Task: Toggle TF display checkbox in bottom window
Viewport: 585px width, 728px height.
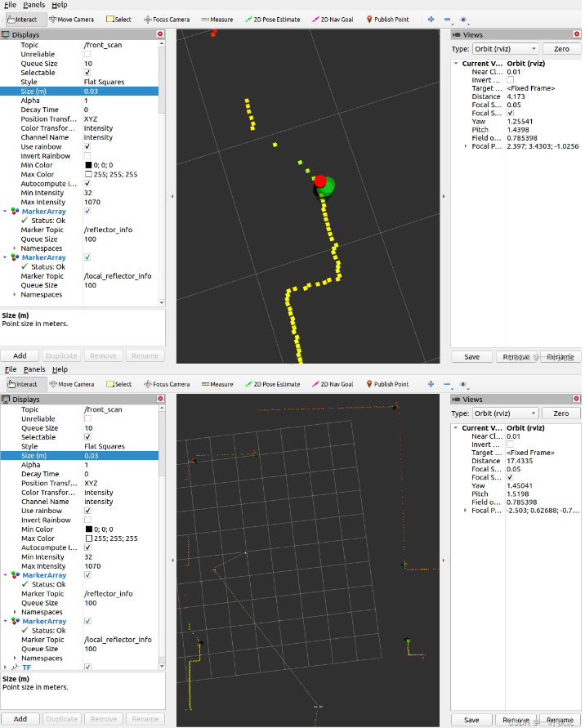Action: (x=87, y=667)
